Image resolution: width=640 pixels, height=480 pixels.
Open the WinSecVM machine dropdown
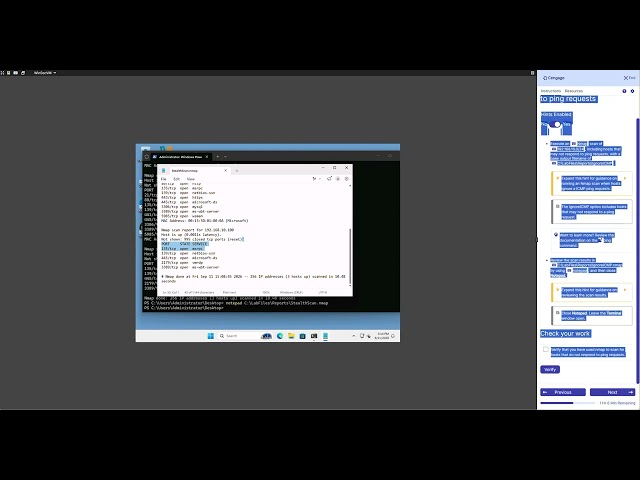45,73
